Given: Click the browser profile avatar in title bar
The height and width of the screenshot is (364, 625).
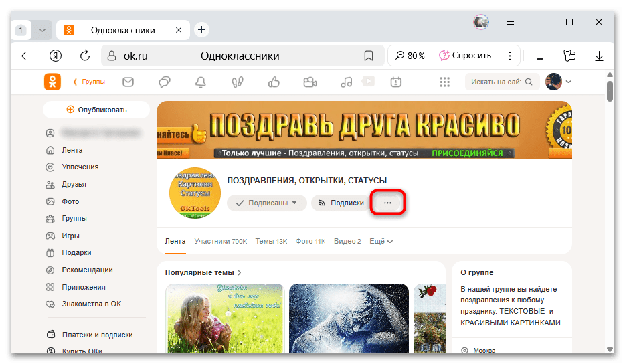Looking at the screenshot, I should [x=481, y=22].
